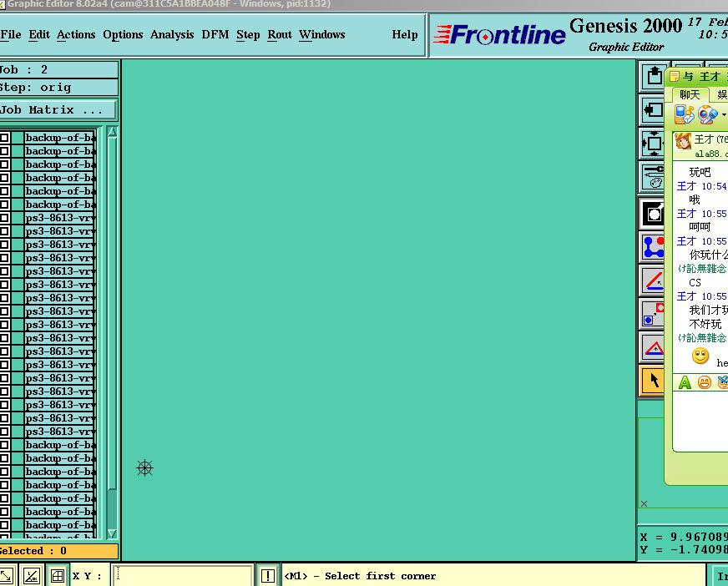Click the angle-slash icon in bottom bar
Viewport: 728px width, 586px height.
pyautogui.click(x=31, y=576)
